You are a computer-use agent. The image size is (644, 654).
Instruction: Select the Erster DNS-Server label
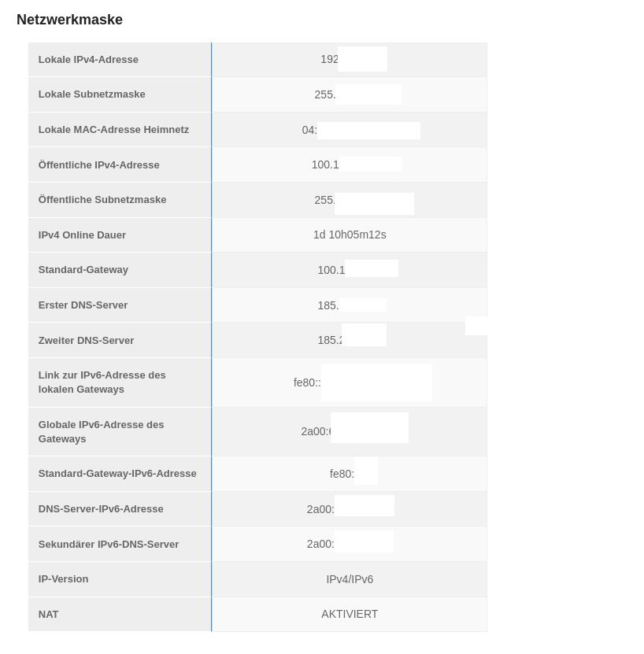(x=83, y=305)
